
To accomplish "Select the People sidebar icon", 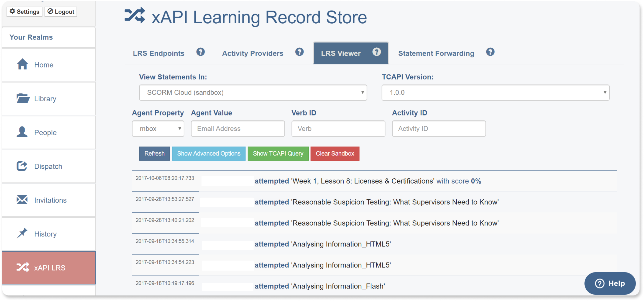I will pyautogui.click(x=22, y=132).
